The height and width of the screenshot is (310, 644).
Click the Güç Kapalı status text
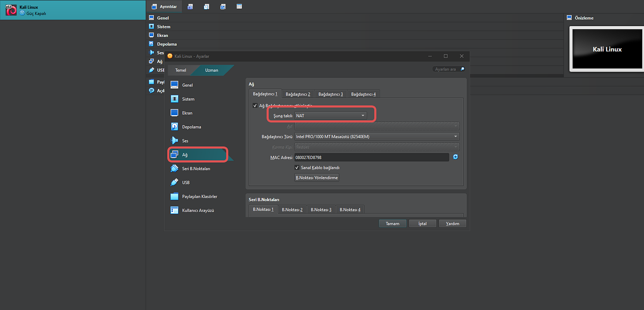tap(36, 13)
